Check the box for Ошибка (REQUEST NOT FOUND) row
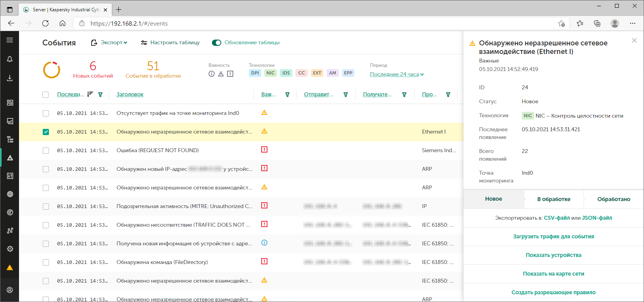The width and height of the screenshot is (644, 302). (x=46, y=151)
